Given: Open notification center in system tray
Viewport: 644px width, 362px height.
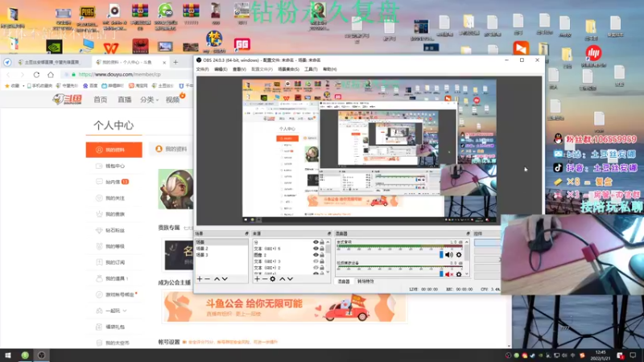Looking at the screenshot, I should [633, 356].
